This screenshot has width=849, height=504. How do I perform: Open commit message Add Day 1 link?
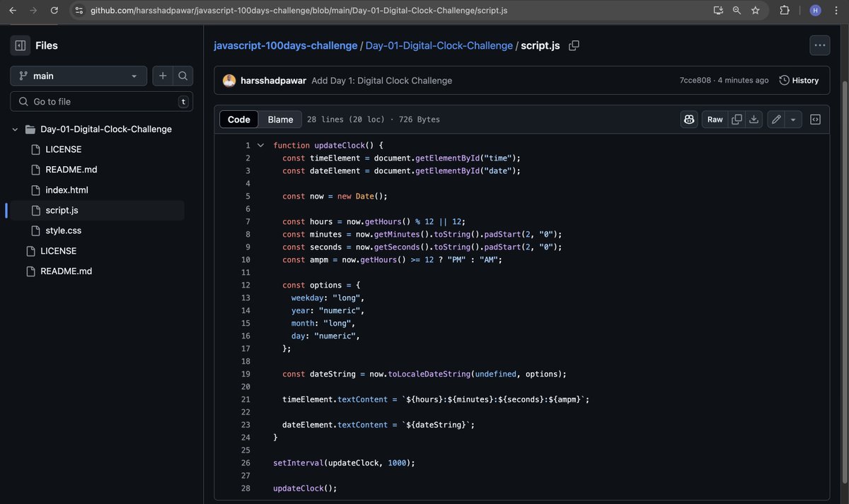click(381, 81)
